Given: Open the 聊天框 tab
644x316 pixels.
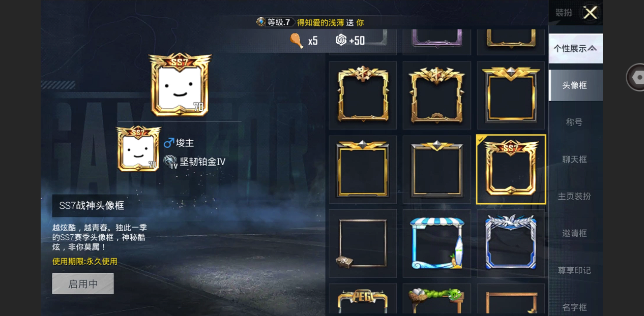Looking at the screenshot, I should (x=575, y=160).
